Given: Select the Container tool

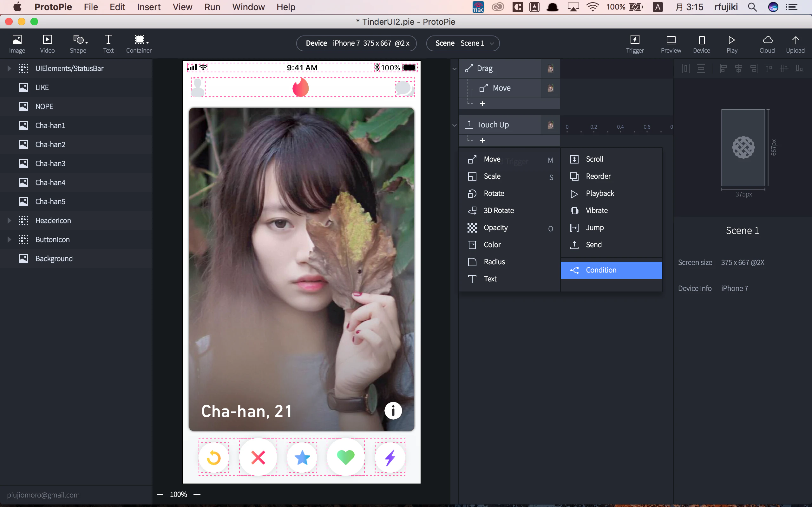Looking at the screenshot, I should pos(139,44).
